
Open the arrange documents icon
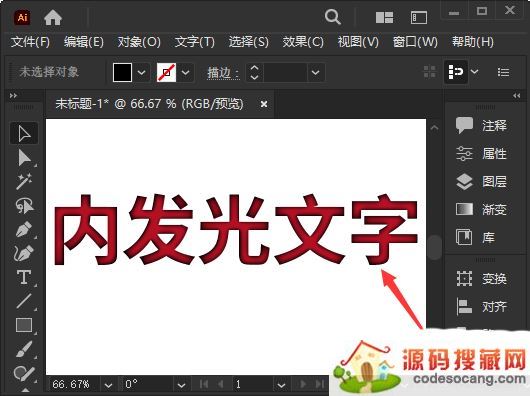pyautogui.click(x=384, y=18)
